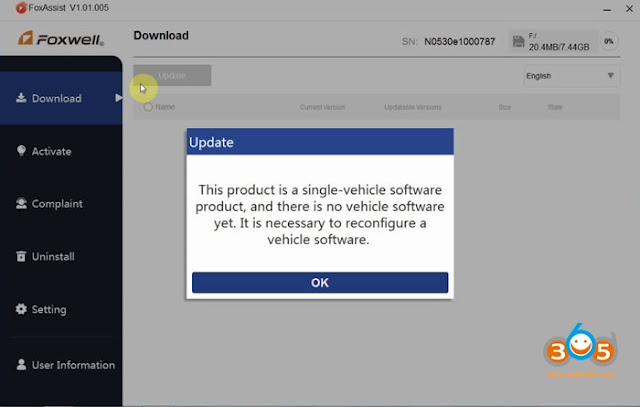Click the Uninstall trash icon
640x407 pixels.
point(21,256)
